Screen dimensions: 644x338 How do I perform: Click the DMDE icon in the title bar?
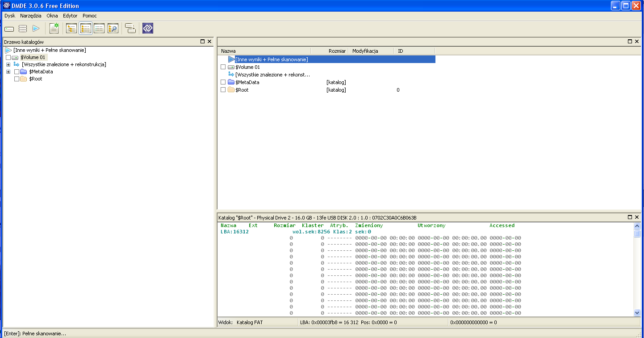7,6
